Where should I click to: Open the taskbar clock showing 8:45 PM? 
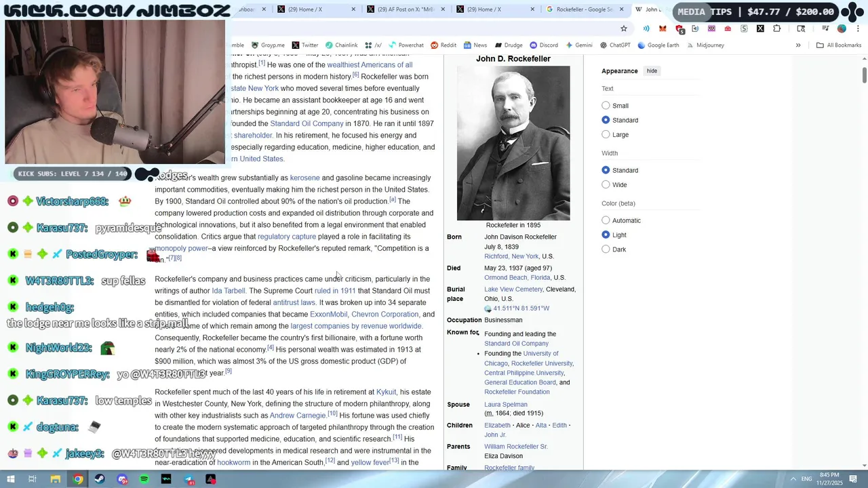click(x=829, y=479)
